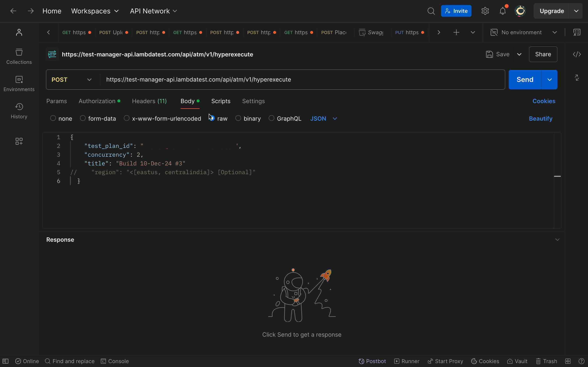Switch to the Scripts tab

click(x=221, y=101)
